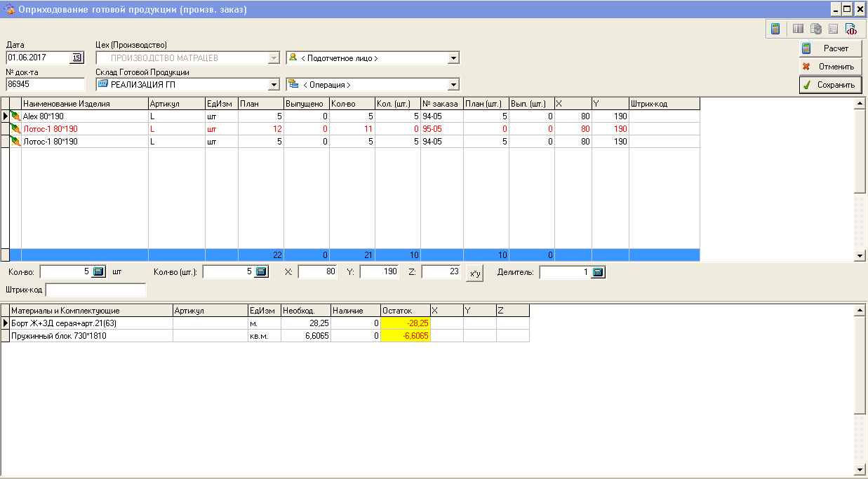Click the Наименование Изделия column header
This screenshot has width=868, height=479.
click(84, 104)
